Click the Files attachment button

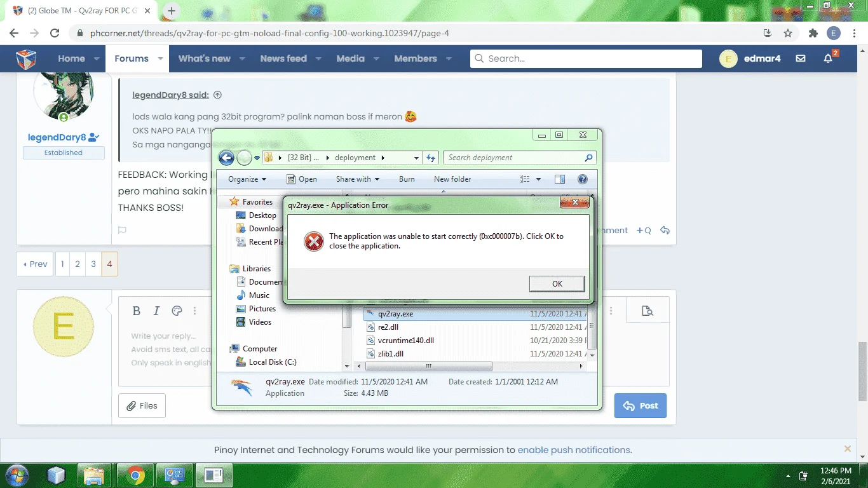pyautogui.click(x=142, y=405)
